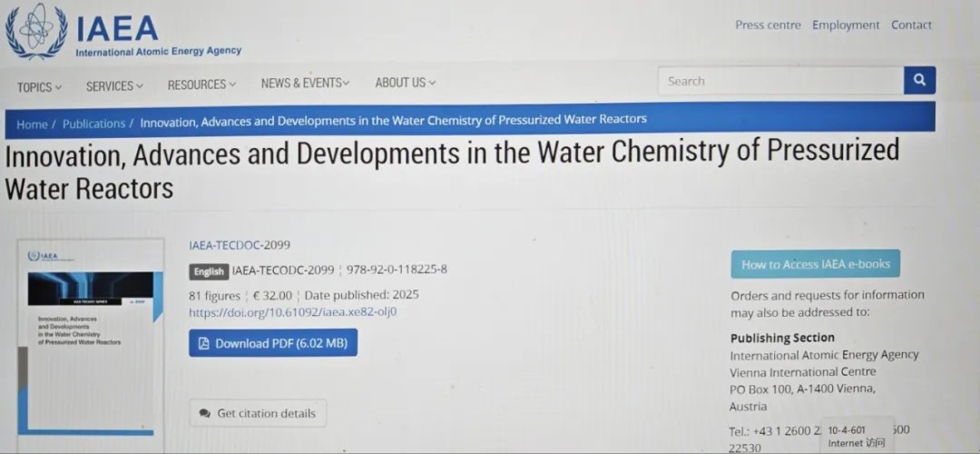Expand the SERVICES menu
Viewport: 980px width, 454px height.
[114, 85]
